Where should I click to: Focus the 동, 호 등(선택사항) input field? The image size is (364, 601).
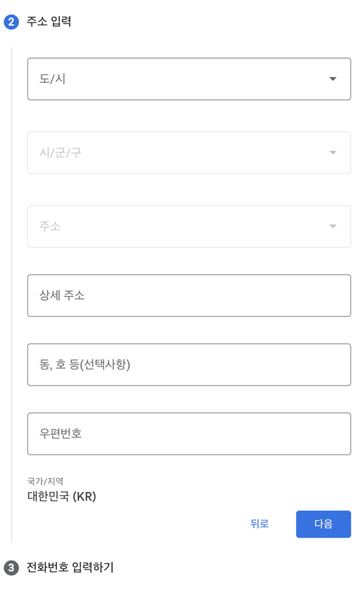tap(189, 364)
